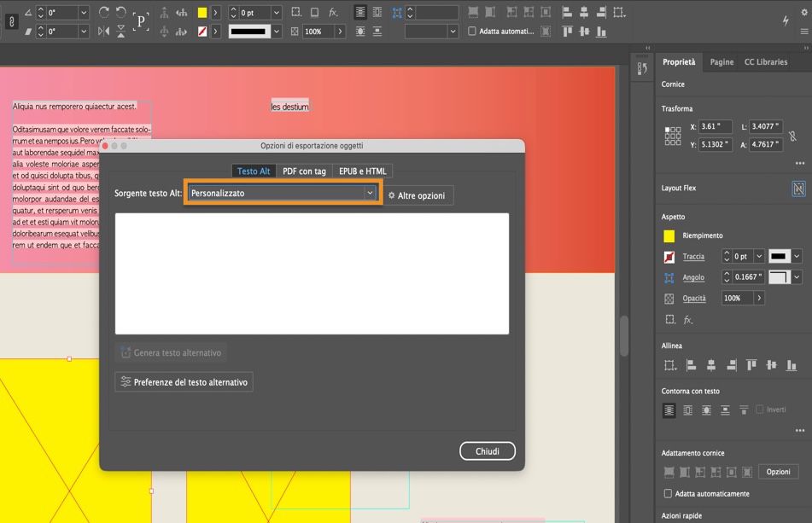Open the Pagine panel tab
Viewport: 812px width, 523px height.
pyautogui.click(x=721, y=61)
